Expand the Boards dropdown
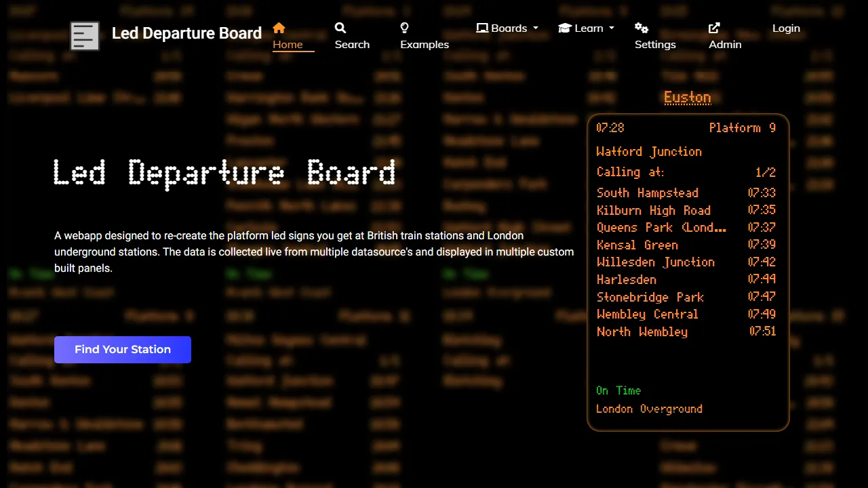Screen dimensions: 868x488 [507, 28]
